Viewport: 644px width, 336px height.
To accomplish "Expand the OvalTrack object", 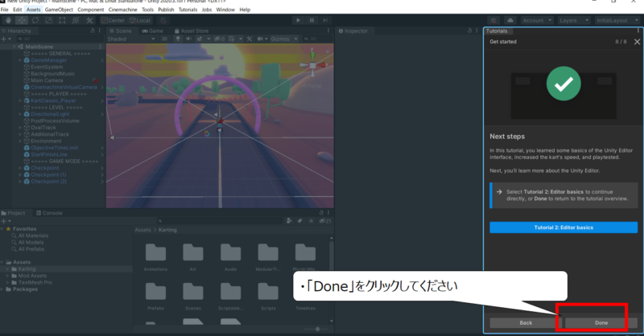I will 19,128.
